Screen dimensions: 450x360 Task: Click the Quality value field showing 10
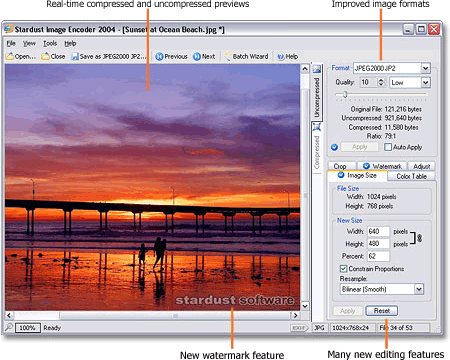coord(368,82)
